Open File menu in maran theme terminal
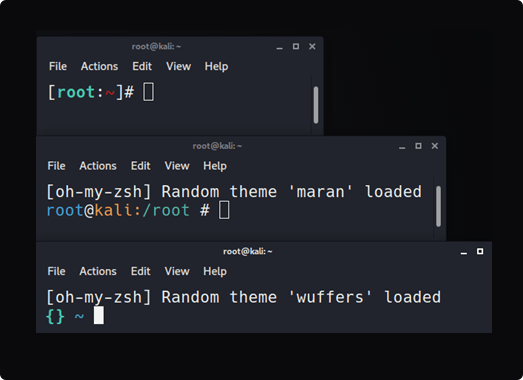The height and width of the screenshot is (380, 523). (x=56, y=166)
